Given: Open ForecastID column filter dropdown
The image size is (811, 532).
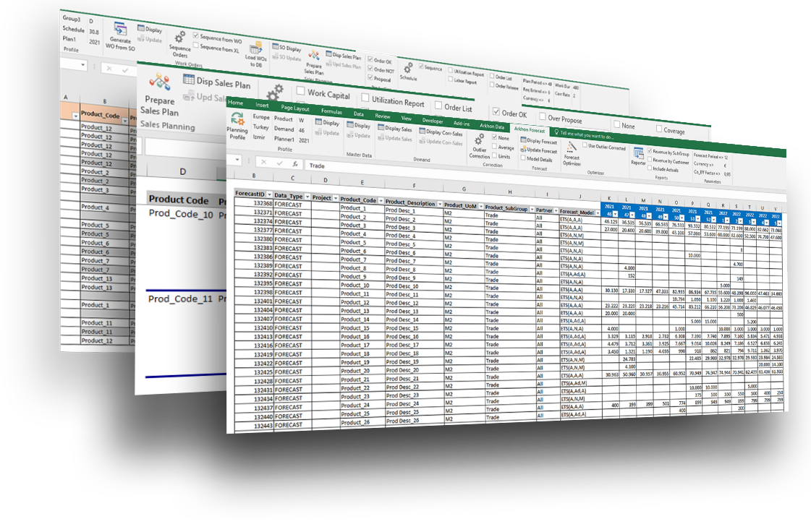Looking at the screenshot, I should coord(269,194).
